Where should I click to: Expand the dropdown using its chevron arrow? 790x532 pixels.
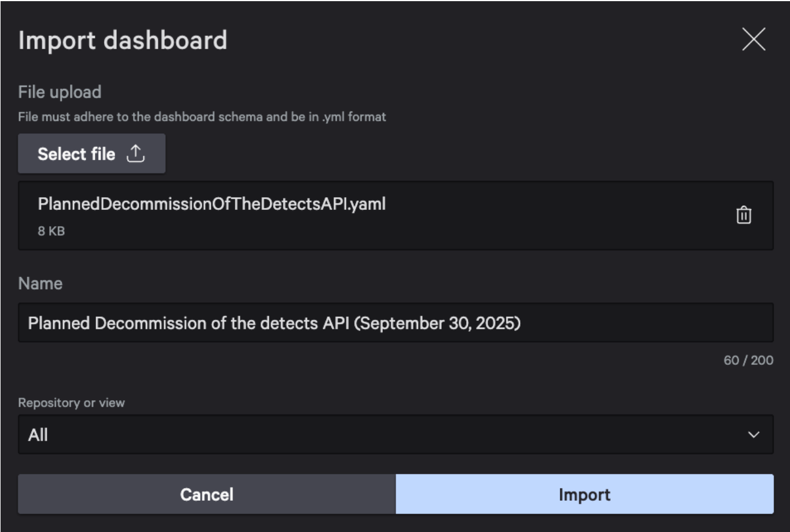(x=754, y=435)
